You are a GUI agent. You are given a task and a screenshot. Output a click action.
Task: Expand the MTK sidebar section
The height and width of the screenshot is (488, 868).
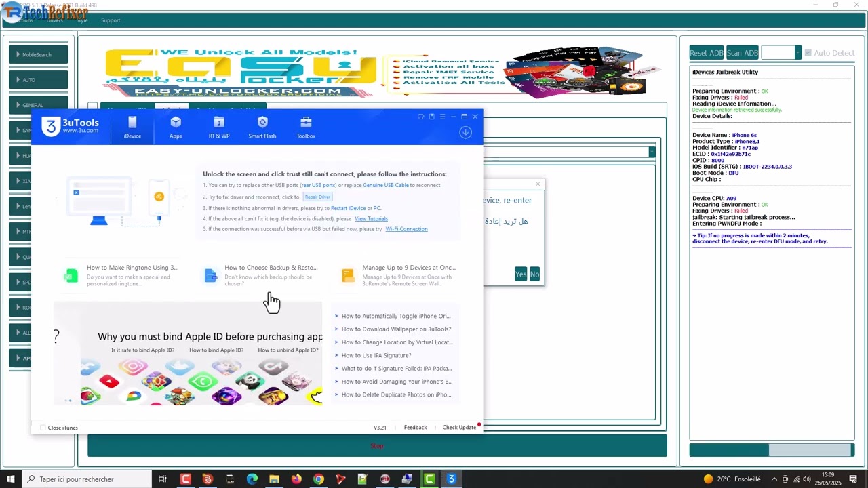[x=19, y=232]
